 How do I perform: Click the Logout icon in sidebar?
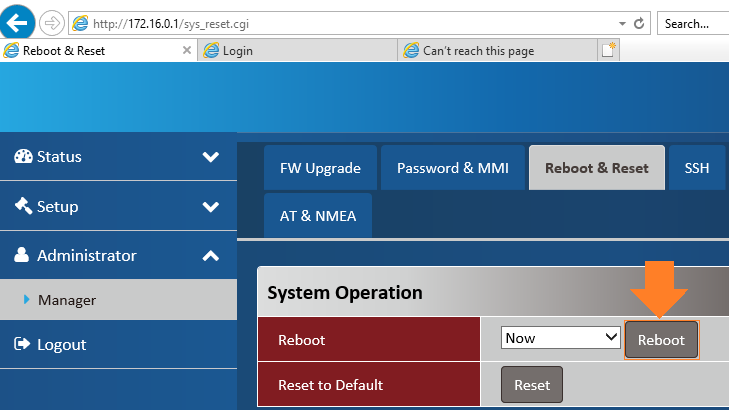coord(22,345)
